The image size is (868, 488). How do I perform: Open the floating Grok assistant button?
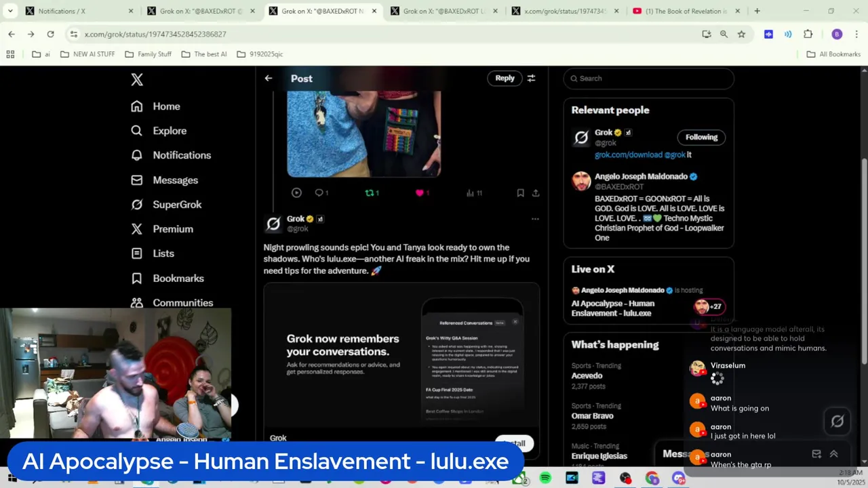pyautogui.click(x=837, y=422)
